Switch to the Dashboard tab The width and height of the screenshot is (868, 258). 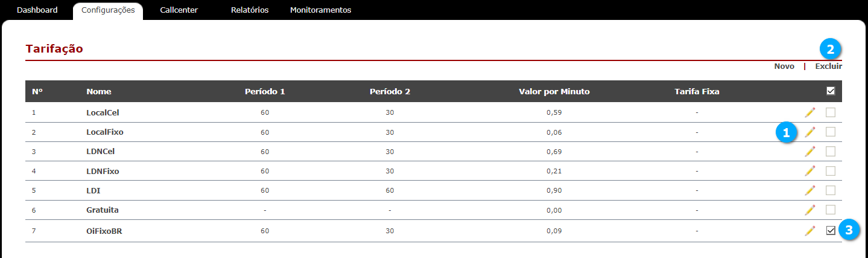[37, 10]
